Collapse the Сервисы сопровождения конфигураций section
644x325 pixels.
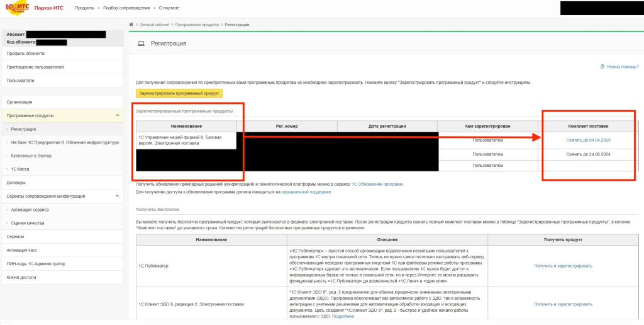coord(118,196)
